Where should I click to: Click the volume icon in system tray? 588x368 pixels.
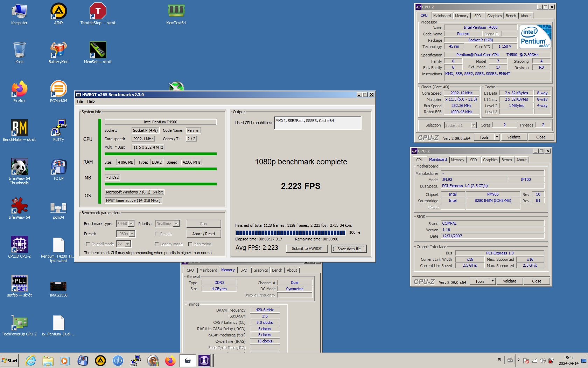(542, 360)
